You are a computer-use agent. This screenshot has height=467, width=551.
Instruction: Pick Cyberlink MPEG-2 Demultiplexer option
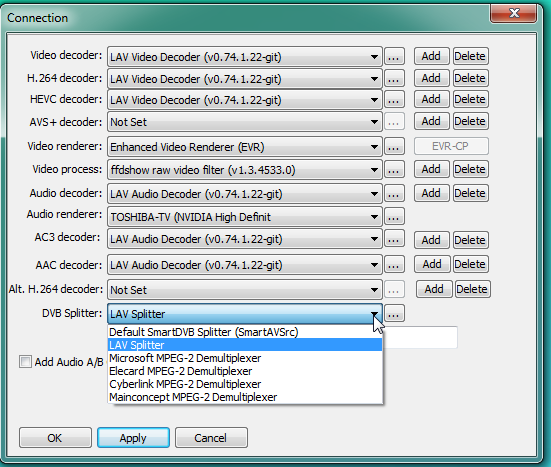tap(245, 384)
